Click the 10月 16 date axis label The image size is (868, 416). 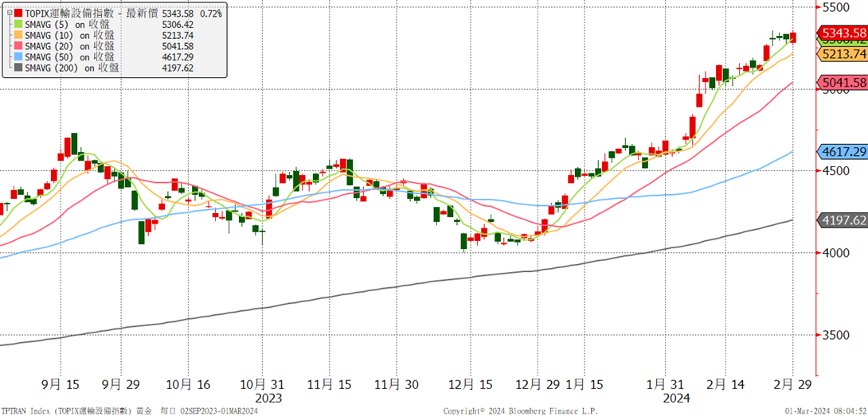pos(190,386)
